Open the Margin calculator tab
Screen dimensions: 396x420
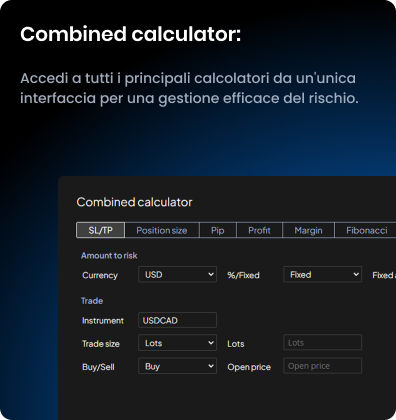[308, 230]
